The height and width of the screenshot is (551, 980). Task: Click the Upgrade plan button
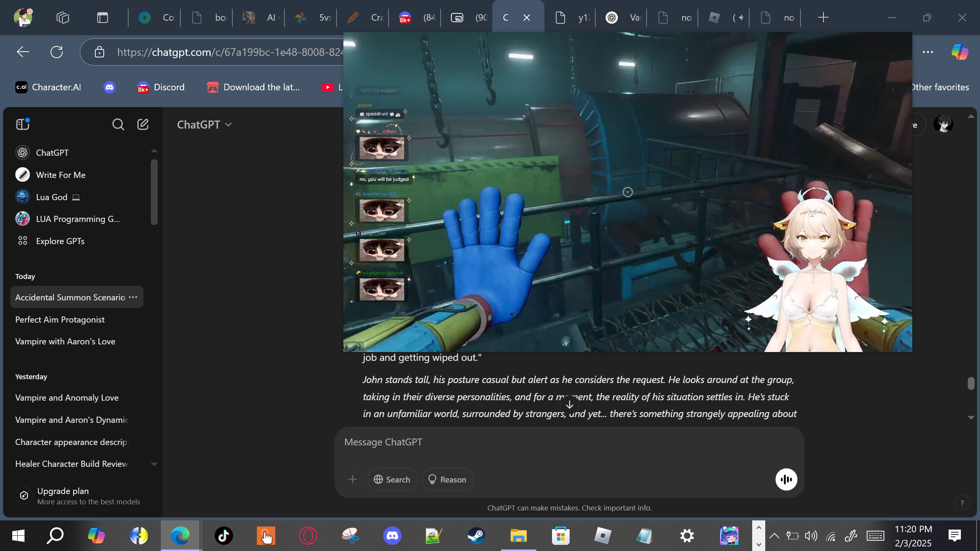81,496
